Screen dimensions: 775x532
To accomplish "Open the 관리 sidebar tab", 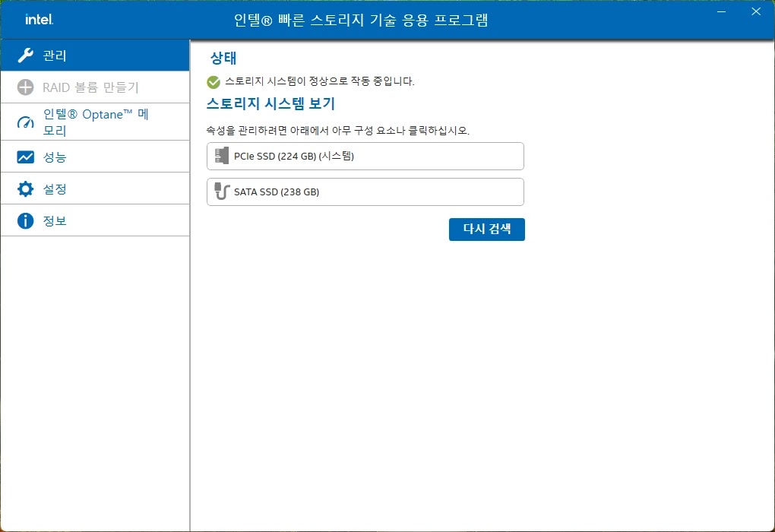I will point(95,55).
